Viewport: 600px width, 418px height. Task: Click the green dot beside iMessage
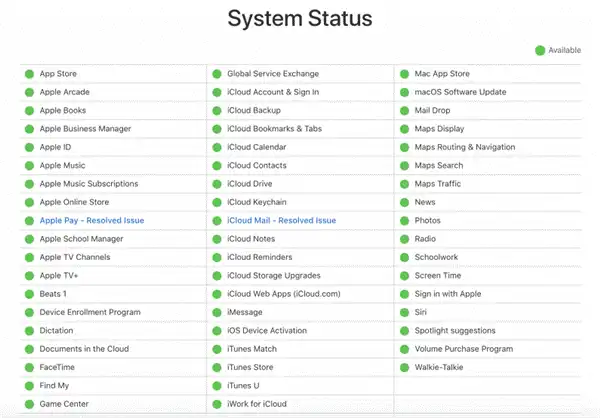[217, 312]
